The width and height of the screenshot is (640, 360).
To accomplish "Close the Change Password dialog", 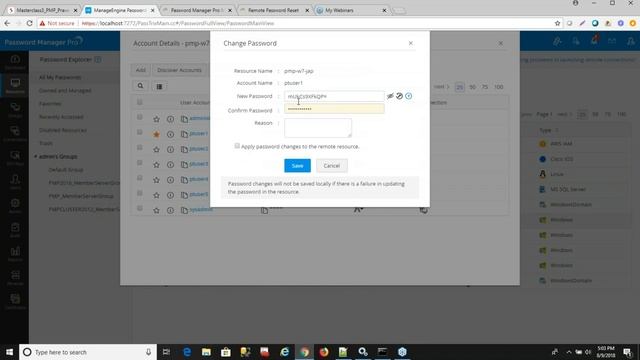I will click(x=411, y=43).
